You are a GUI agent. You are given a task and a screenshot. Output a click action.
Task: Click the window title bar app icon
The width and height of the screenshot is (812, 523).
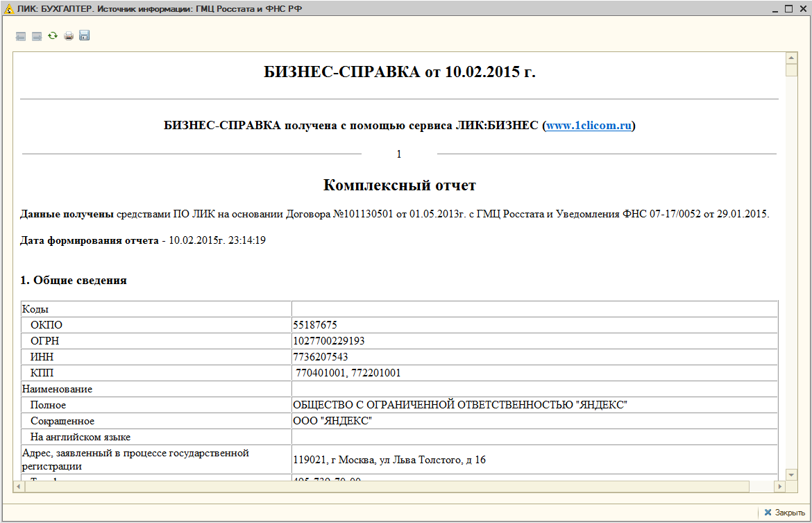[x=8, y=8]
